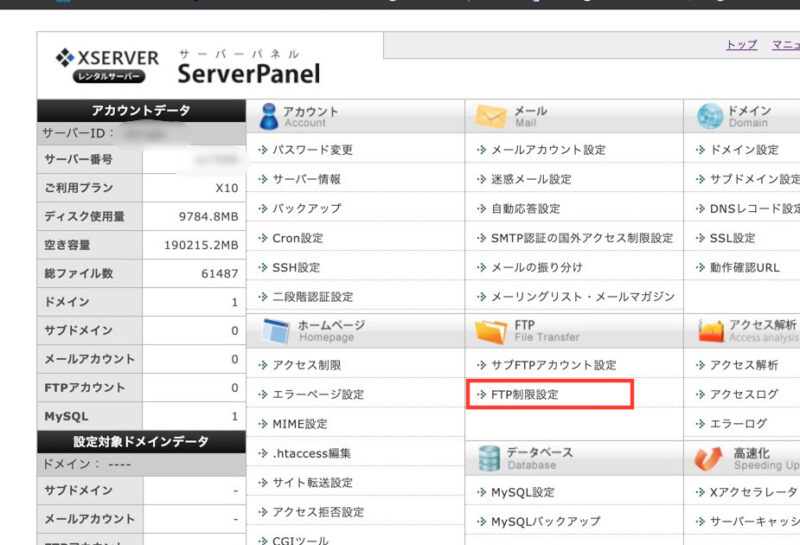Viewport: 800px width, 545px height.
Task: Open Cron設定 link
Action: tap(297, 238)
